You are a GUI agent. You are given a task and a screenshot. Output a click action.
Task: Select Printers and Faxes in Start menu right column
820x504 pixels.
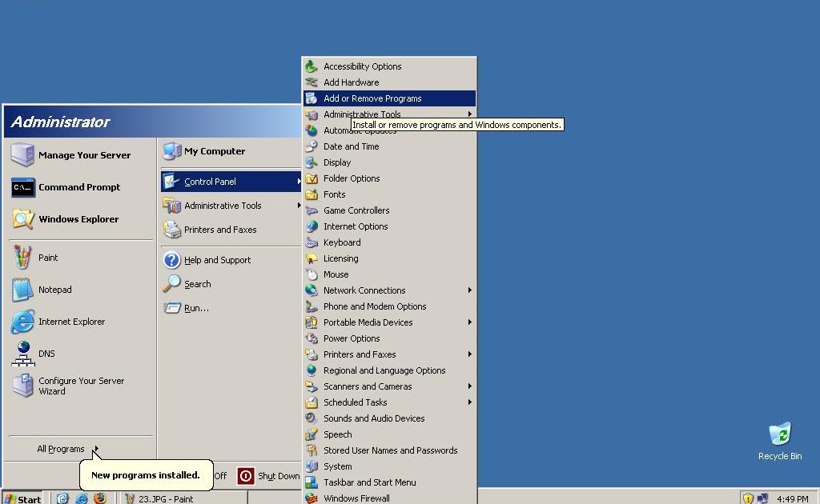click(231, 230)
